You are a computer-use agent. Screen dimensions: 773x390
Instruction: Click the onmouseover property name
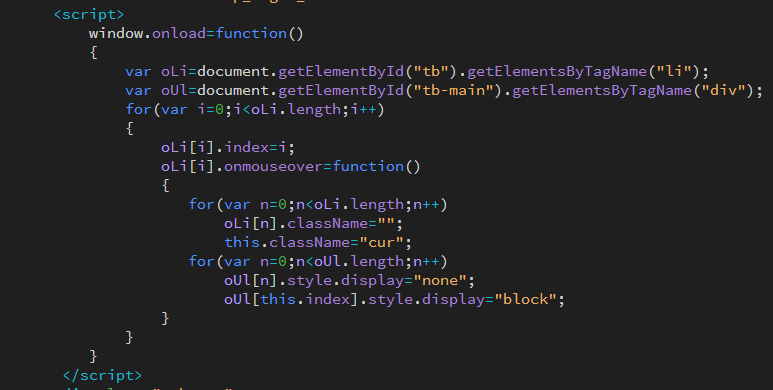(x=274, y=167)
